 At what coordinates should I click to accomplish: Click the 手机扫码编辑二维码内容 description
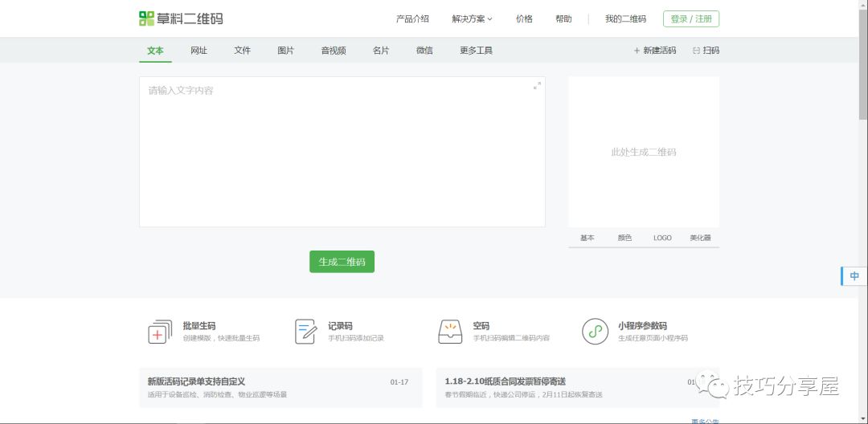click(511, 338)
